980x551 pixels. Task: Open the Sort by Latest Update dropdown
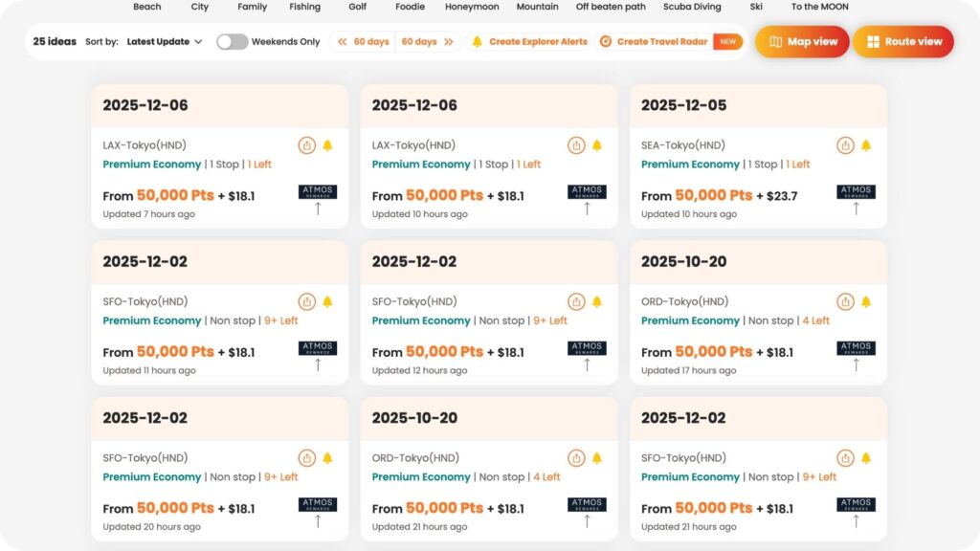click(x=165, y=42)
